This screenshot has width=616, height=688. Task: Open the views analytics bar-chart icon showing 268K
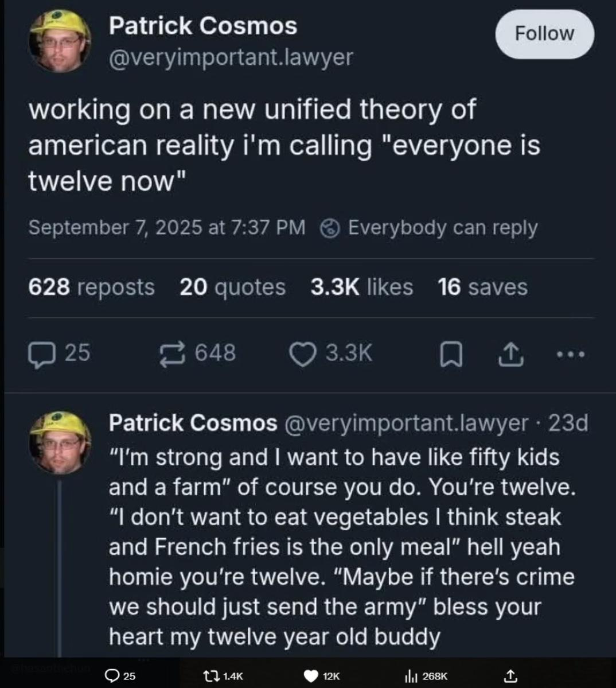point(411,676)
